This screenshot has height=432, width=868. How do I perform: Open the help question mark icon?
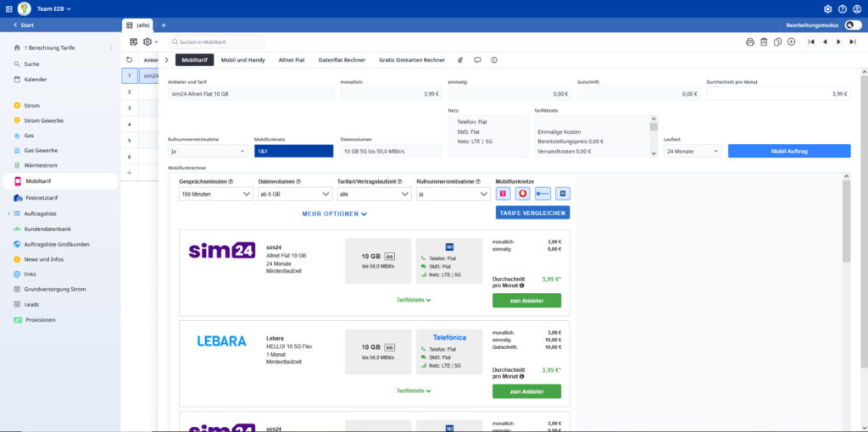[x=843, y=8]
